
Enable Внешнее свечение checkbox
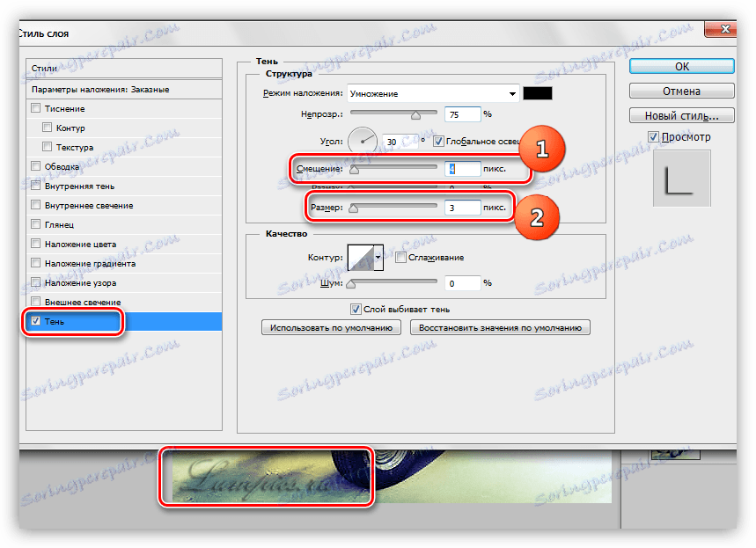click(35, 302)
